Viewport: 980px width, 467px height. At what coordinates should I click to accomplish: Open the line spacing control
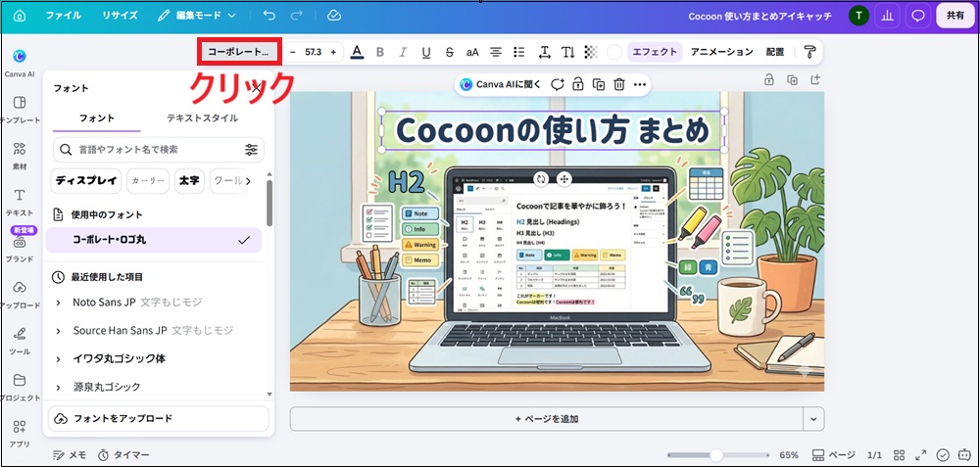544,53
